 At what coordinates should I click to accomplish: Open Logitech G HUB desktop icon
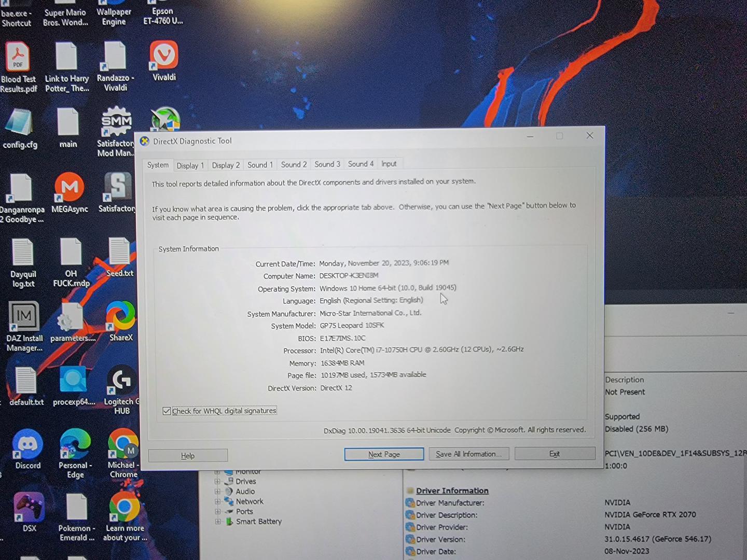[x=121, y=381]
